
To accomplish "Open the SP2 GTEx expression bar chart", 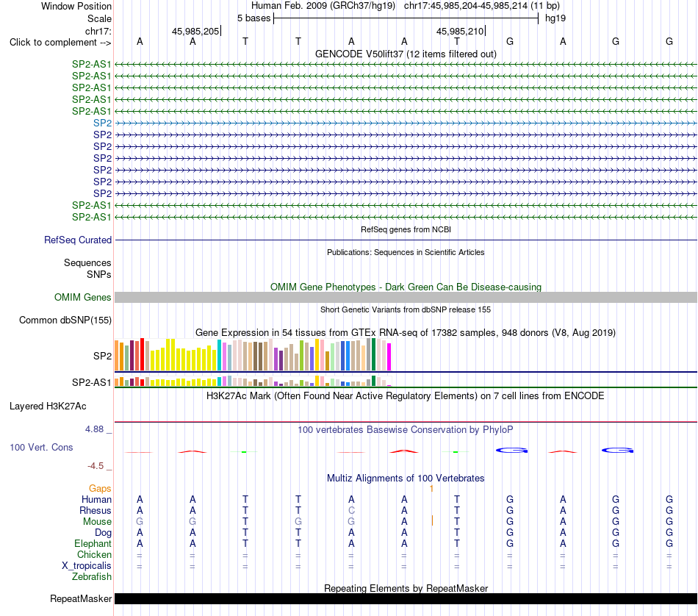I will click(x=253, y=354).
